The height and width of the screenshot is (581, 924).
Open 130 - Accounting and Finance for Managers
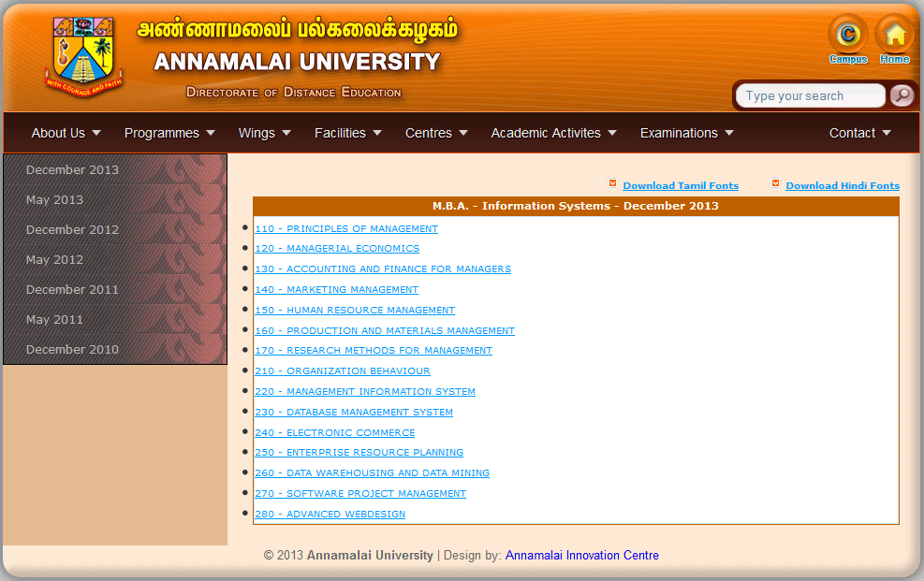(x=383, y=269)
